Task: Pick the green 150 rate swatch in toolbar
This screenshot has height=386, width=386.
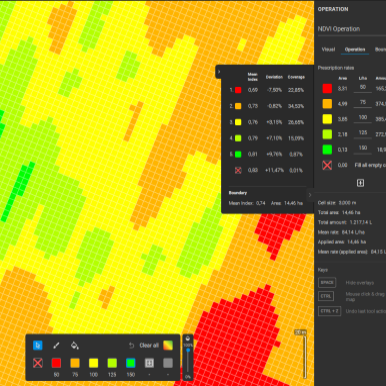Action: pyautogui.click(x=131, y=363)
